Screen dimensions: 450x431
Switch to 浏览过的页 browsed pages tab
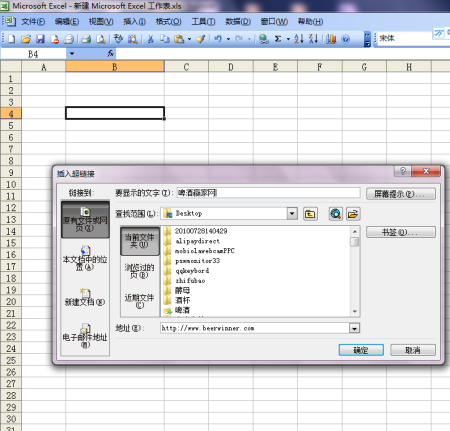tap(140, 271)
